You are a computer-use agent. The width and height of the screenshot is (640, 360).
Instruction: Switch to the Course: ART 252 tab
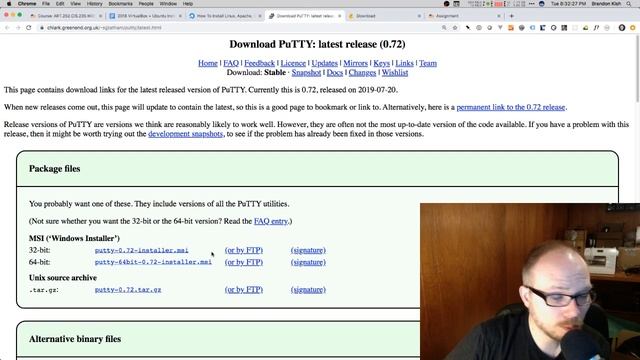pos(66,16)
